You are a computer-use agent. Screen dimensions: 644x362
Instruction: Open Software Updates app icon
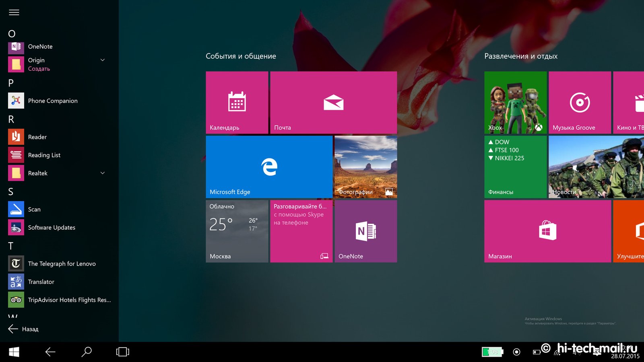[16, 227]
